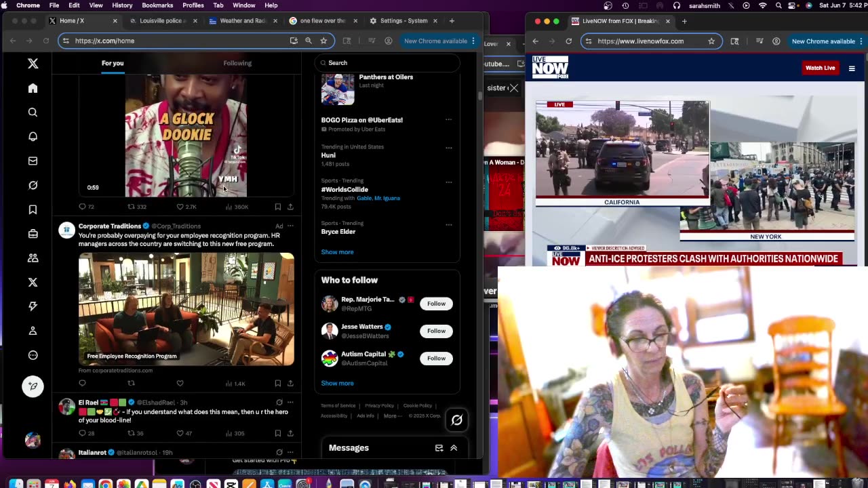
Task: Follow Autism Capital
Action: coord(436,359)
